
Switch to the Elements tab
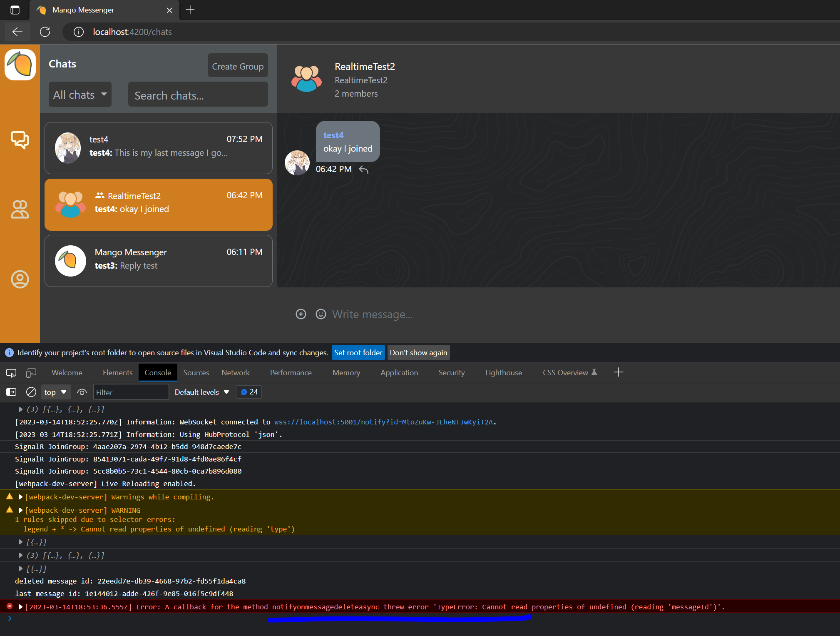click(117, 373)
